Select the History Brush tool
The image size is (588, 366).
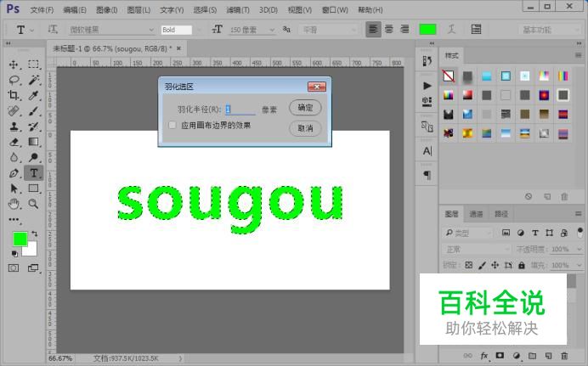33,127
